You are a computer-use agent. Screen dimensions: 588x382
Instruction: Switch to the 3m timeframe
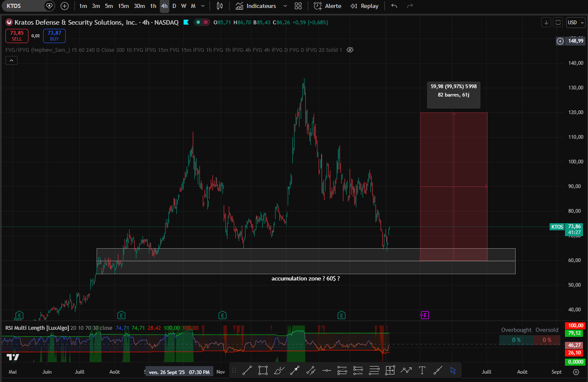(x=96, y=6)
